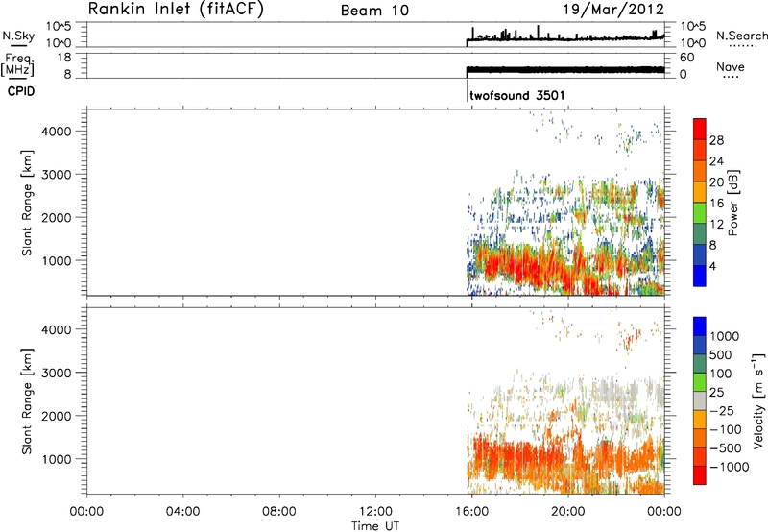This screenshot has height=532, width=768.
Task: Click the '60' right axis value of Nave
Action: point(686,58)
